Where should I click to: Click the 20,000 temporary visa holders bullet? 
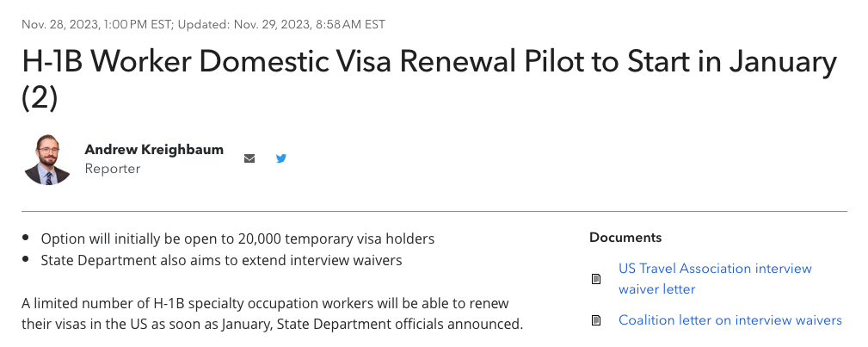(x=237, y=239)
